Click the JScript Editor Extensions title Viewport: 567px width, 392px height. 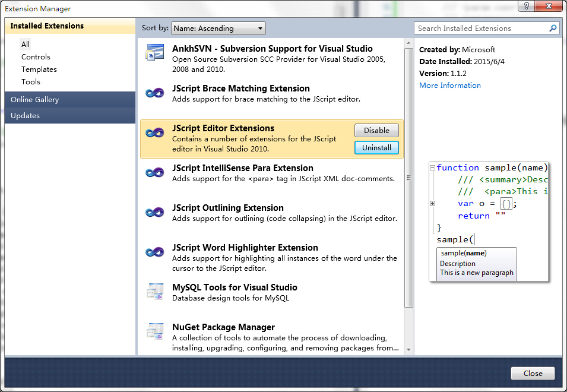click(x=223, y=128)
